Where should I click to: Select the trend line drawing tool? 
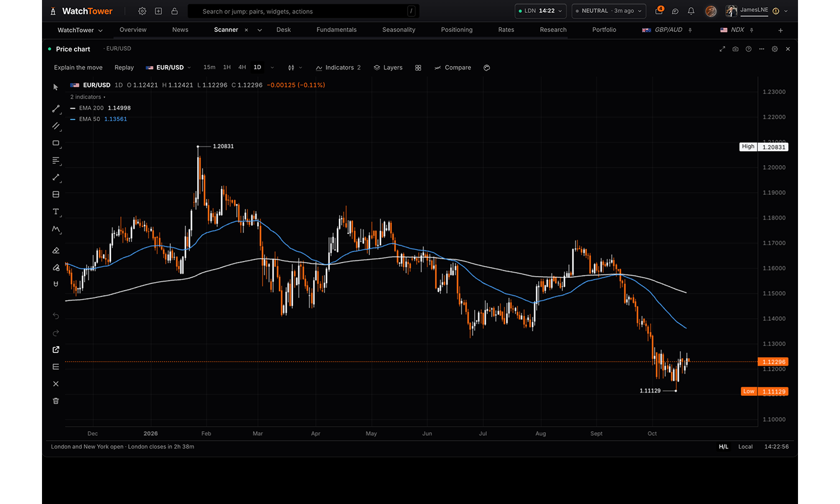56,109
